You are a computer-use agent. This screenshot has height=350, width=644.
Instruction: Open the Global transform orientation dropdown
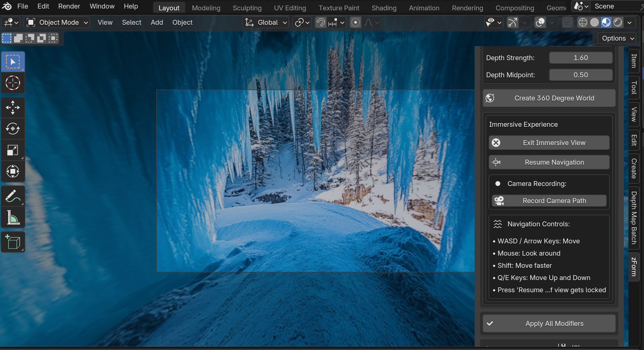click(266, 22)
